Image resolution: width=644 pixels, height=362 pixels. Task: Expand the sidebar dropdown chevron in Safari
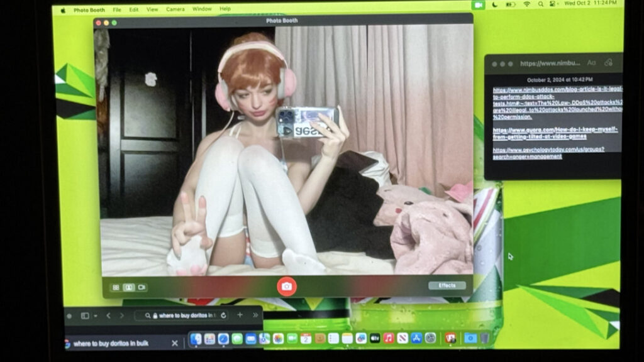(96, 315)
